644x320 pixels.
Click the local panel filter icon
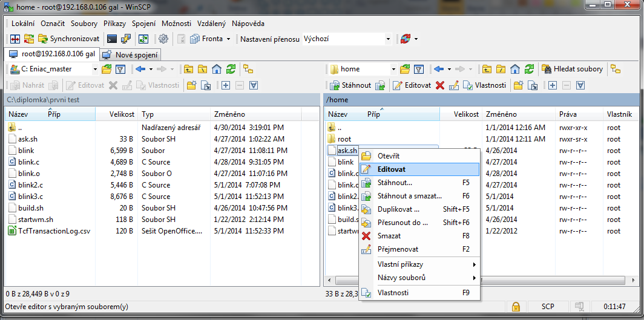click(x=120, y=69)
